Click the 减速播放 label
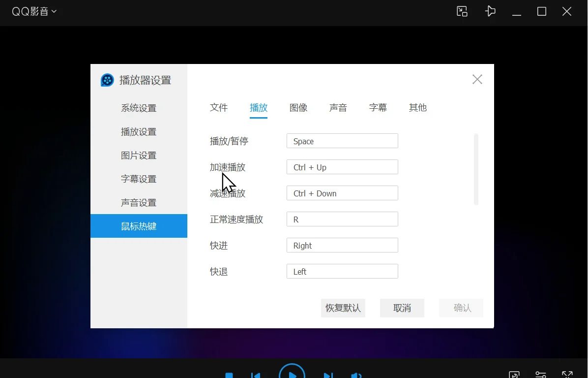This screenshot has width=588, height=378. (228, 193)
